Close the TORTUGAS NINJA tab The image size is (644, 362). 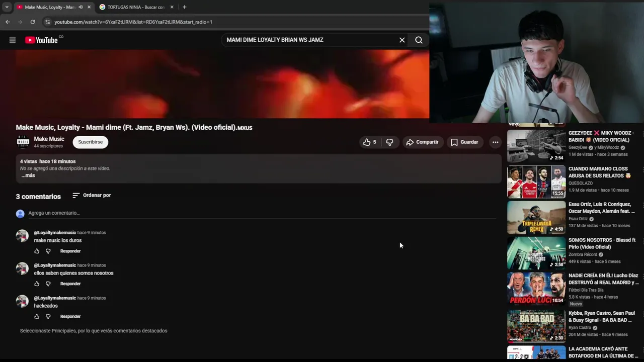click(x=172, y=7)
